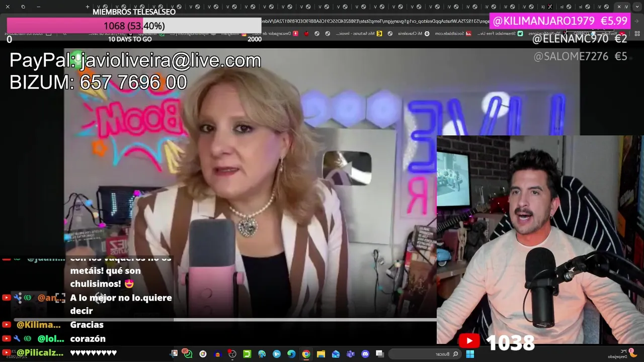The image size is (644, 362).
Task: Open Outlook mail taskbar icon
Action: click(336, 354)
